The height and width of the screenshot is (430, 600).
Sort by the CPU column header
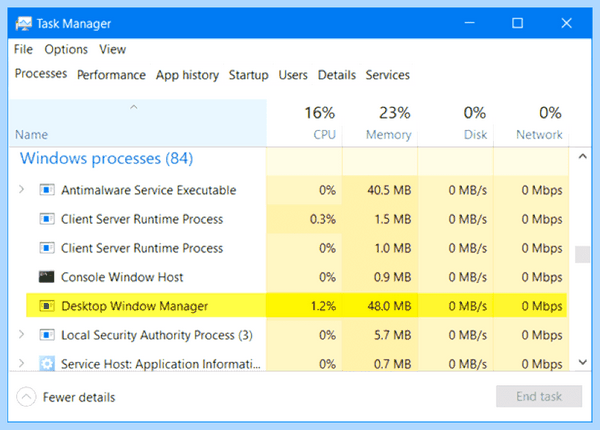pos(305,123)
